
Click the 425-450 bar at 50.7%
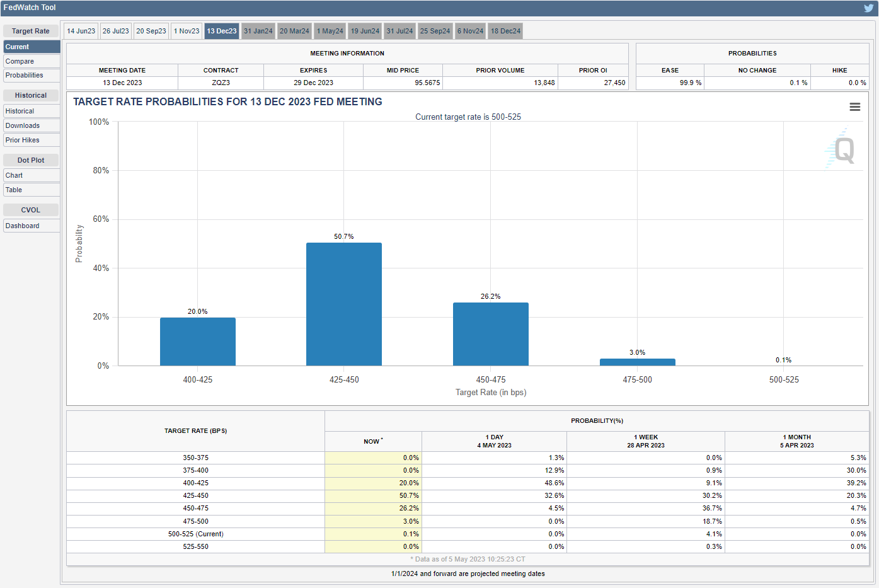(343, 304)
